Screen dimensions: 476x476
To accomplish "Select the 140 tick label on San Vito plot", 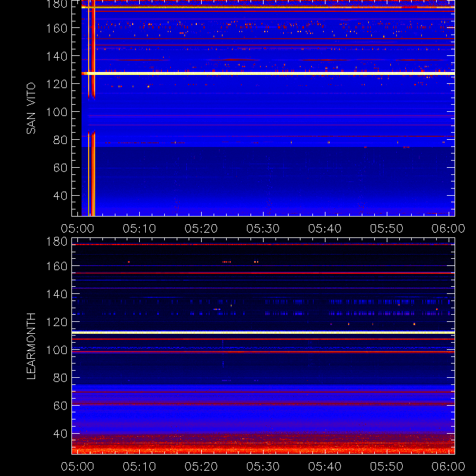I will [57, 56].
